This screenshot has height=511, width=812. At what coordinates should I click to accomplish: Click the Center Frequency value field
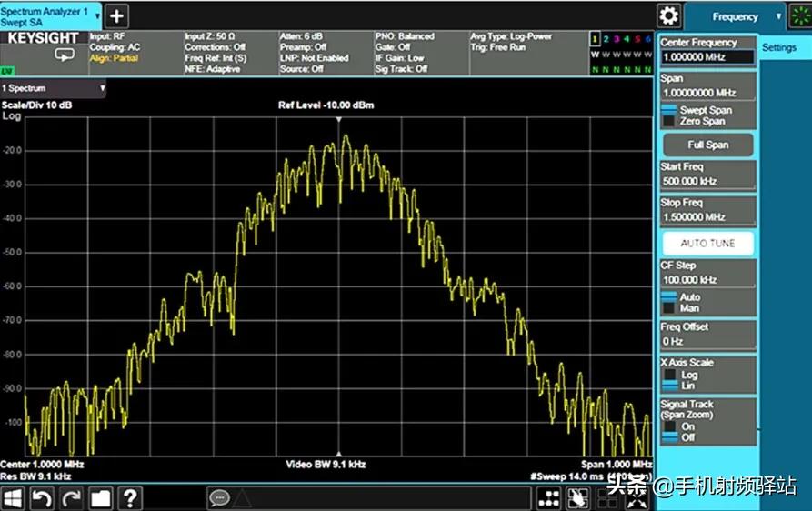(707, 57)
